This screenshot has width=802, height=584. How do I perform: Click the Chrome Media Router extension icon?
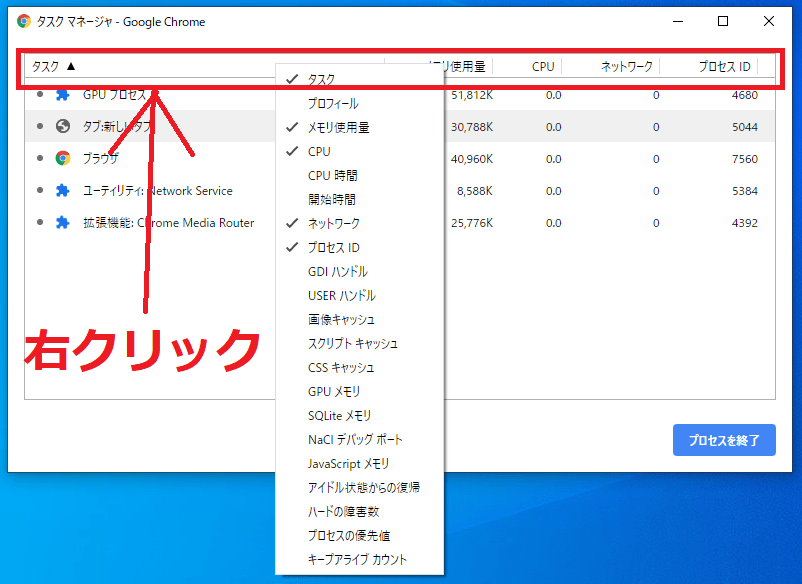62,223
